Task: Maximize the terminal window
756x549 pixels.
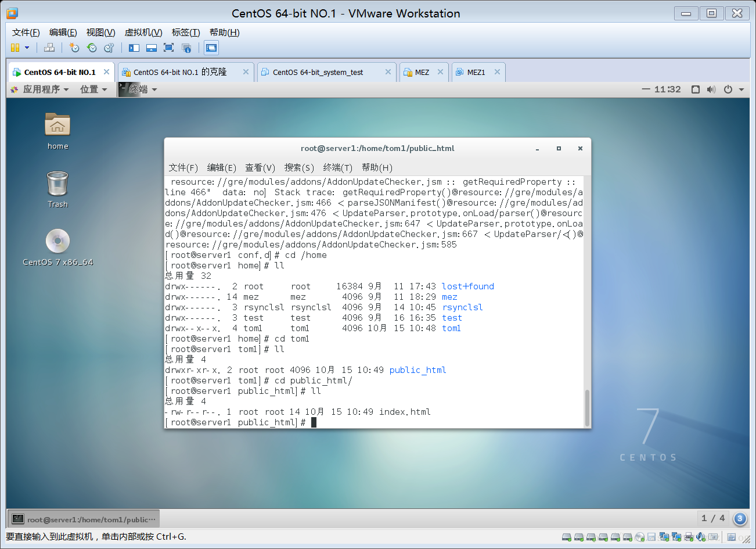Action: click(x=559, y=149)
